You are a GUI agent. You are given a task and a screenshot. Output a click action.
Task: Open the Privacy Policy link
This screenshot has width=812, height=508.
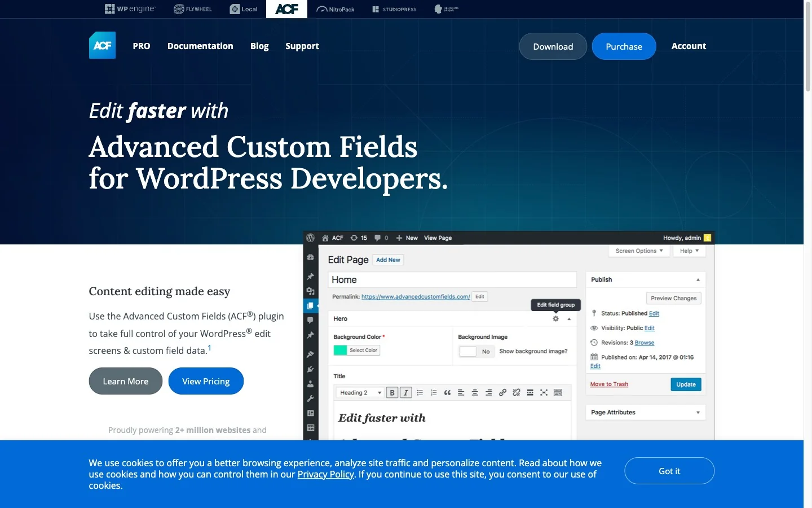326,474
